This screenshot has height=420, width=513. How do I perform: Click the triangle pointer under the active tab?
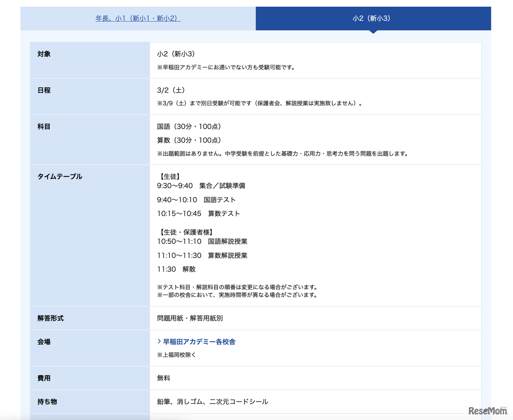[373, 32]
